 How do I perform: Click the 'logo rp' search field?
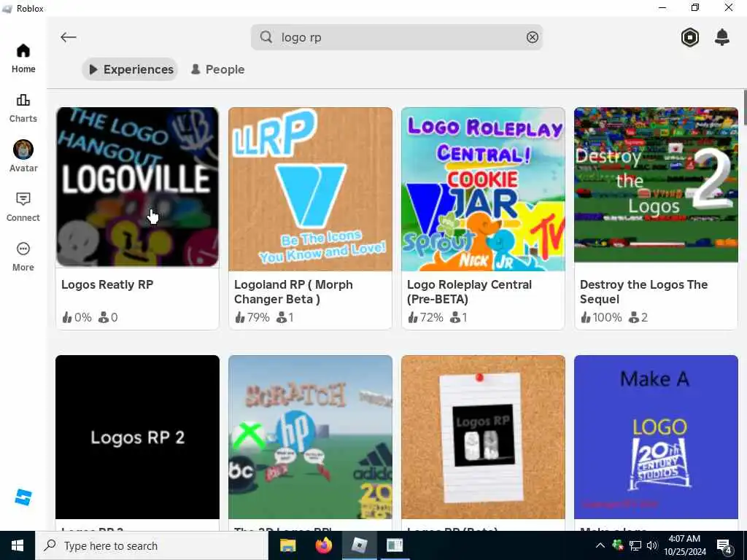[x=396, y=37]
